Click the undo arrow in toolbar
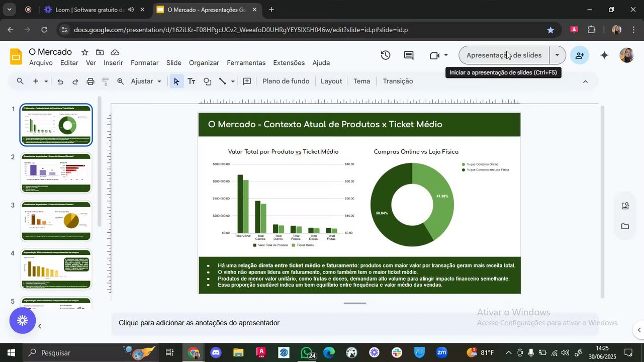Screen dimensions: 644x362 (60, 81)
